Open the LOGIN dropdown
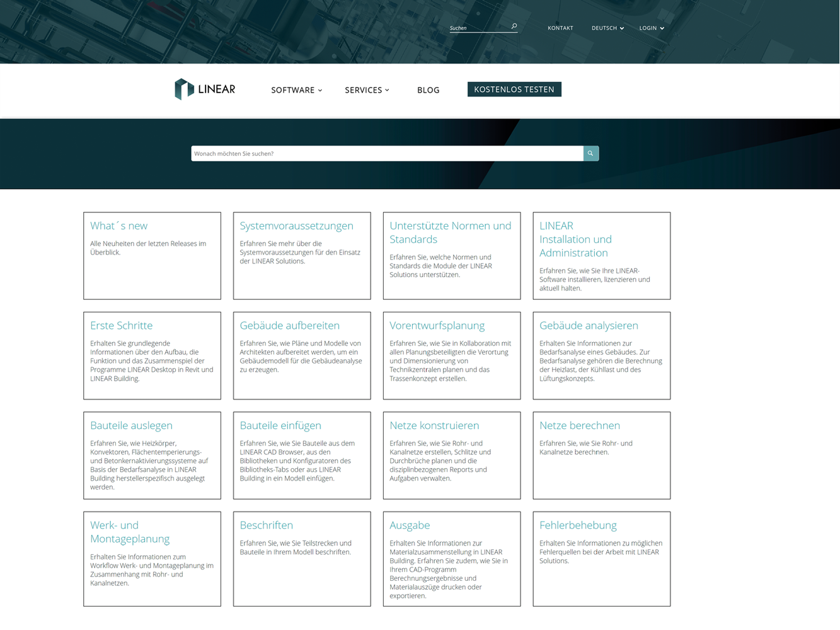Screen dimensions: 840x630 pos(652,28)
